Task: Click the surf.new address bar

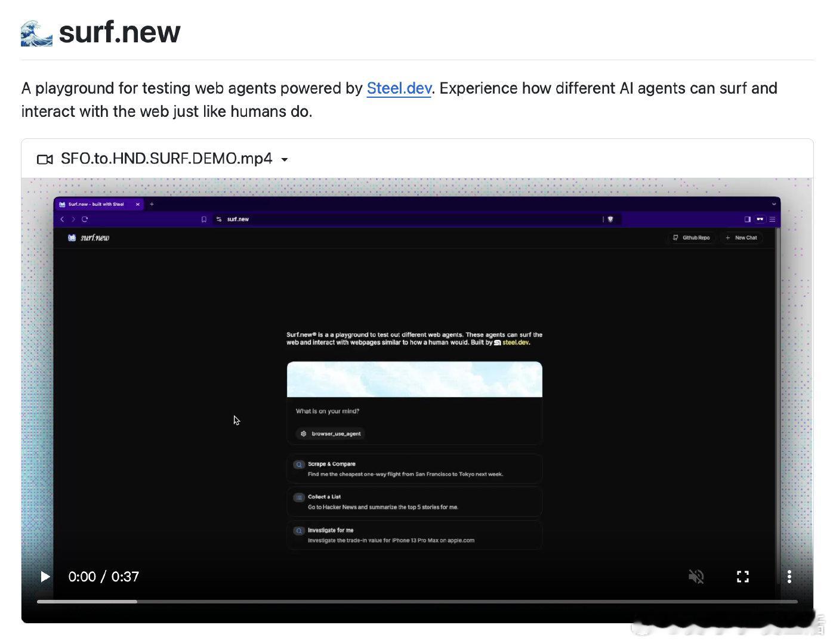Action: click(418, 219)
